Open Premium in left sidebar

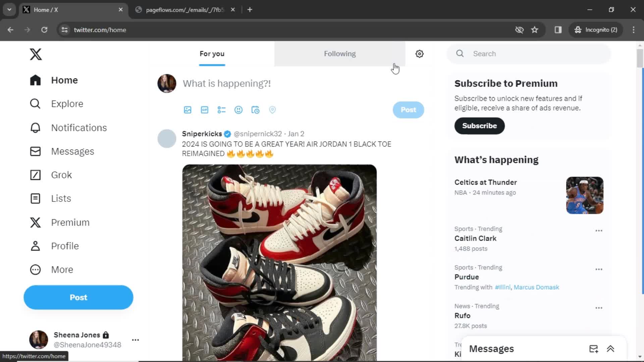coord(59,223)
